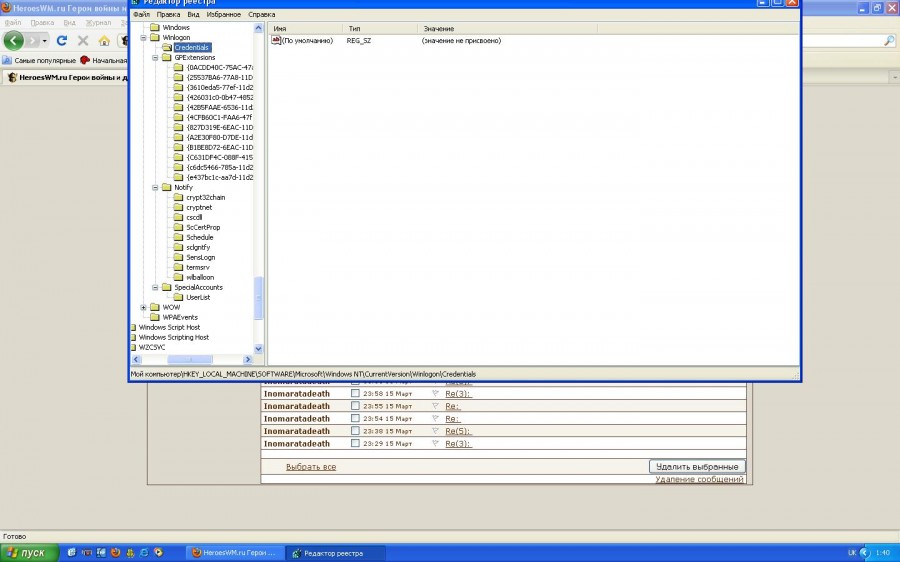Screen dimensions: 900x562
Task: Open Файл menu in Редактор реестра
Action: (x=141, y=14)
